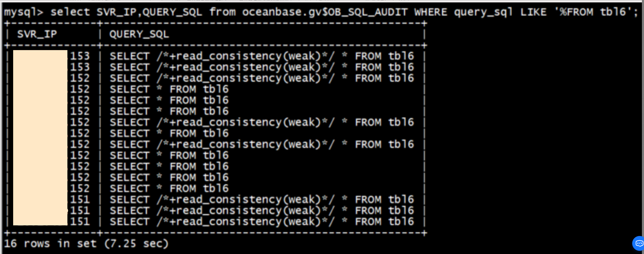This screenshot has width=644, height=254.
Task: Click the 7.25 sec timing text
Action: [136, 244]
